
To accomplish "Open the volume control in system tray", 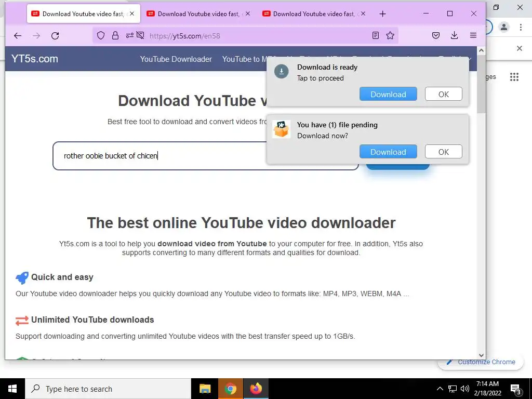I will (x=465, y=389).
